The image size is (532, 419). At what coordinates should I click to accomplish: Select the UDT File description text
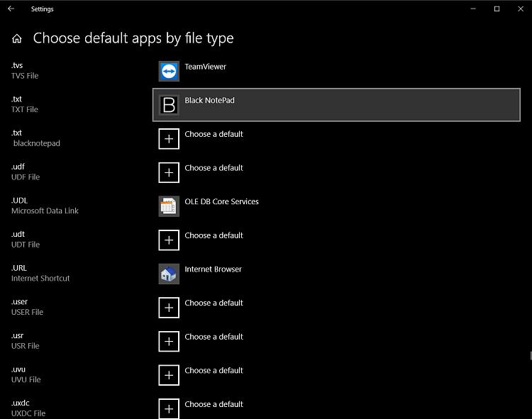tap(26, 245)
